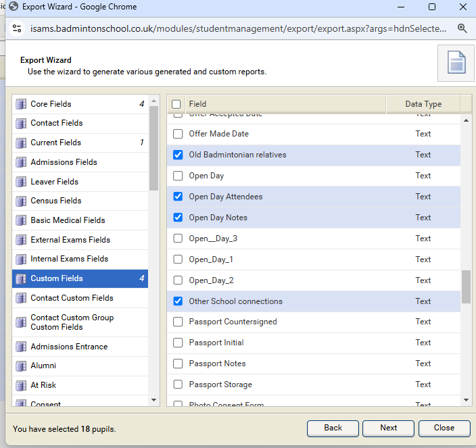Select the Current Fields category

tap(80, 143)
